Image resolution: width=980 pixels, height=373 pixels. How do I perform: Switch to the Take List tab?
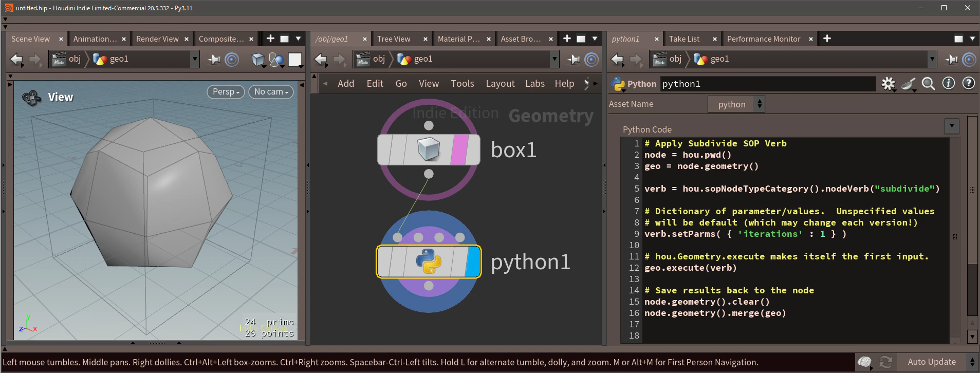click(684, 39)
